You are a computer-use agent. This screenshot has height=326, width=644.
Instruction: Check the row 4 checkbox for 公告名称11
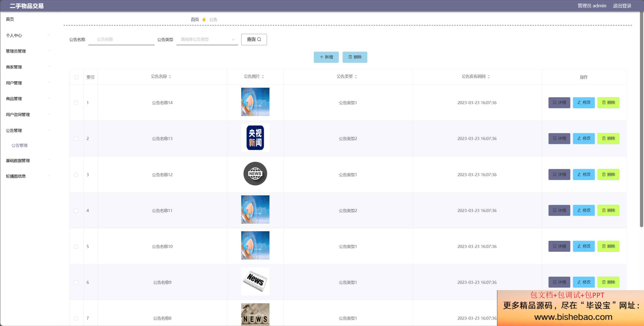(x=76, y=211)
